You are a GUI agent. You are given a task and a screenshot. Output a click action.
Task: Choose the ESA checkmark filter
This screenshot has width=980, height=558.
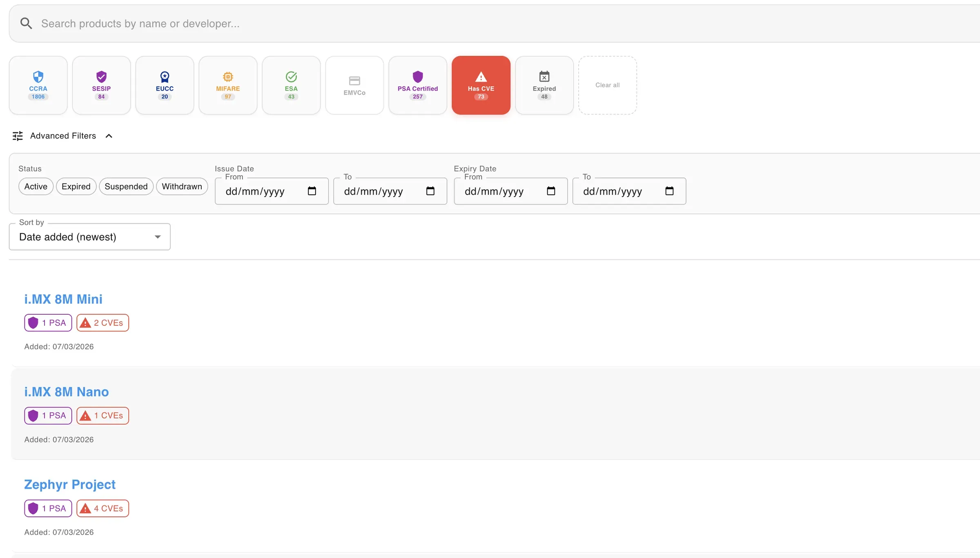[x=291, y=85]
